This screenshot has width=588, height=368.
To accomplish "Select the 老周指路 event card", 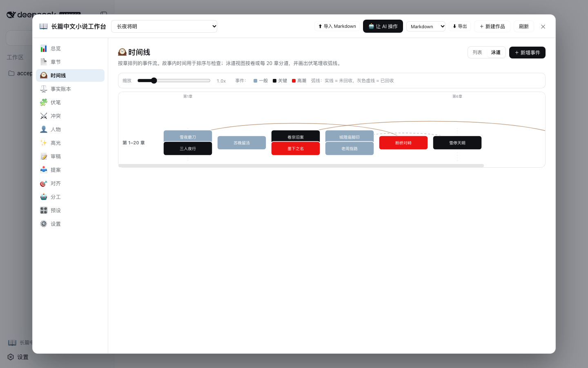I will coord(350,148).
